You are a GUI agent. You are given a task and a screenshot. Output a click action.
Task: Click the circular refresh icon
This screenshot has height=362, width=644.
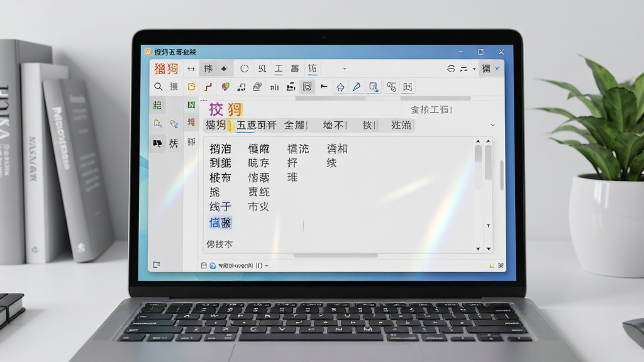245,69
